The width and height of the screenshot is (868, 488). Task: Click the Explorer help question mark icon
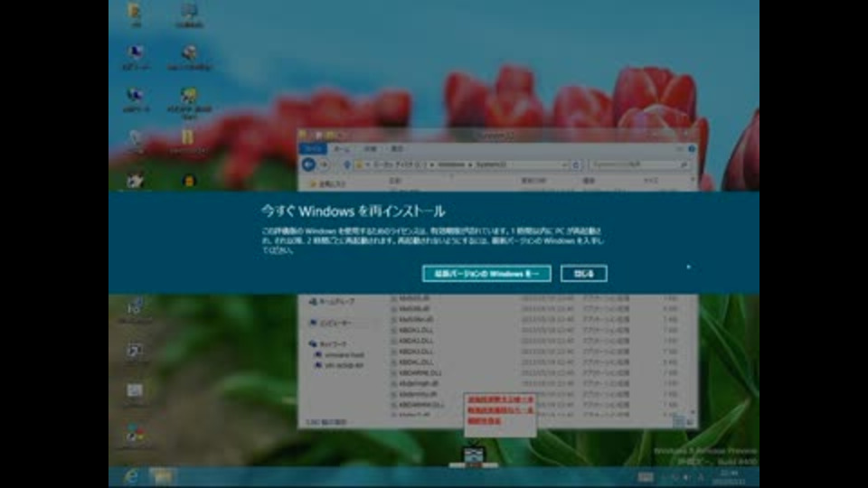coord(692,149)
